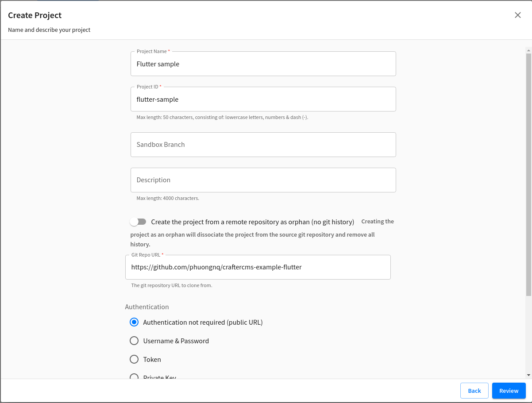This screenshot has height=403, width=532.
Task: Select the Token authentication option
Action: [x=134, y=360]
